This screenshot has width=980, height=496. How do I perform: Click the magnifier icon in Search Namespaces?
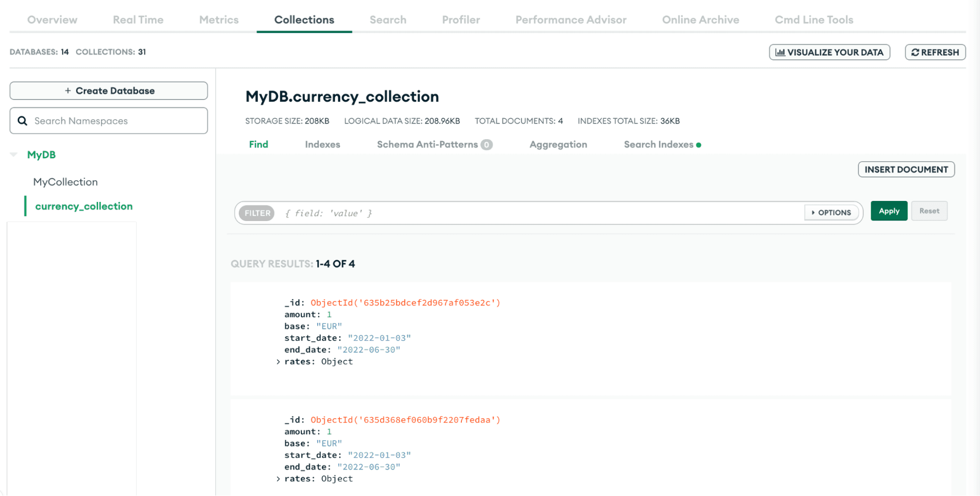pos(23,121)
